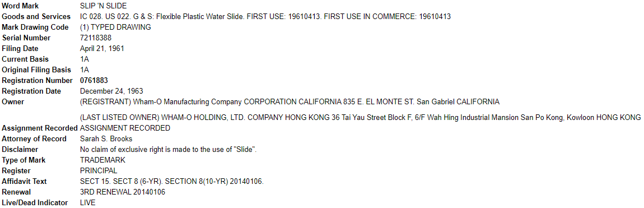Select the Filing Date April 21, 1961
This screenshot has height=208, width=644.
102,49
